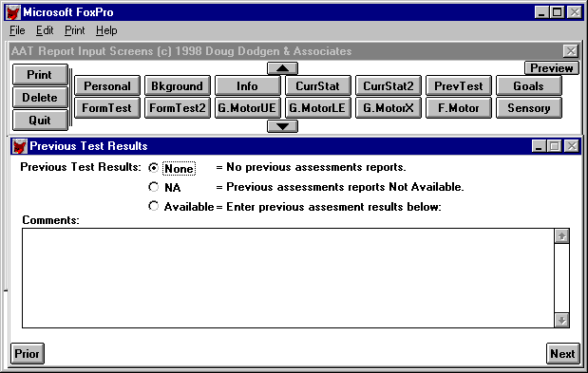Click the Comments scrollbar up arrow
This screenshot has width=588, height=373.
(x=561, y=236)
